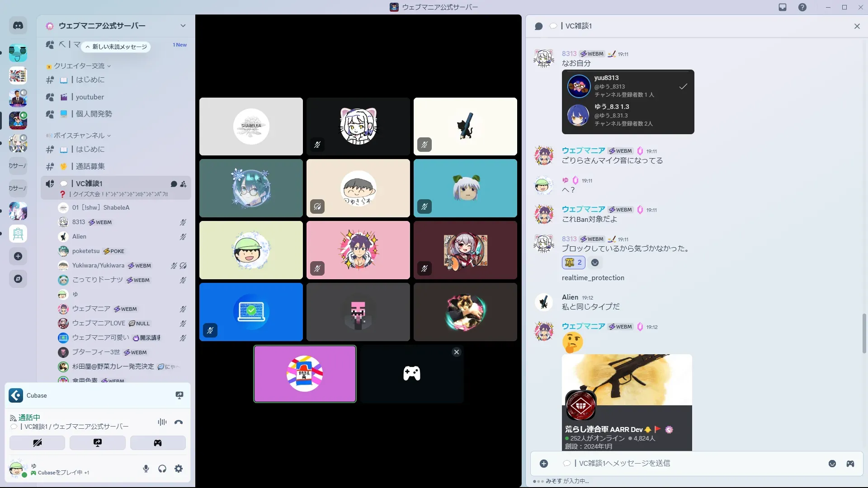Jump to 新しい未読メッセージ
The height and width of the screenshot is (488, 868).
pyautogui.click(x=117, y=47)
